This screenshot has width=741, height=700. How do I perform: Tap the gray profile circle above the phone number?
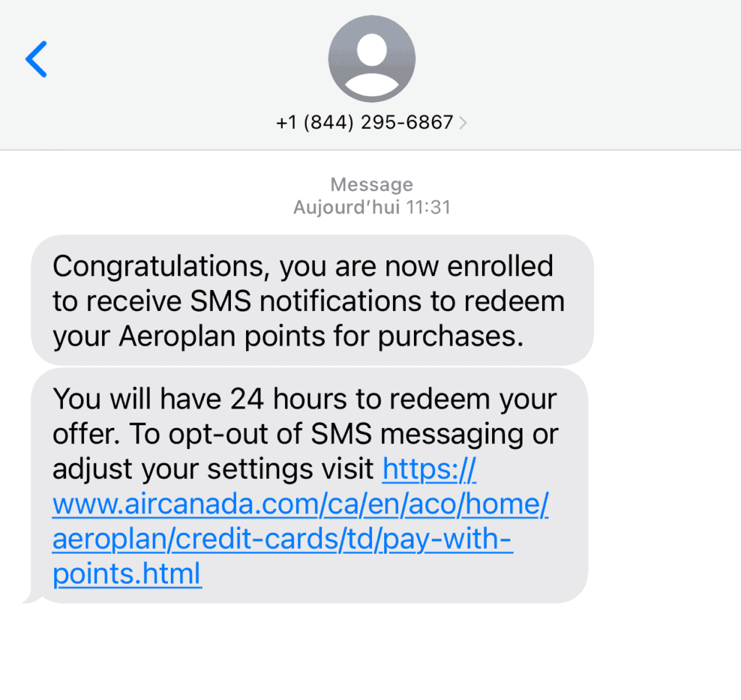[371, 58]
